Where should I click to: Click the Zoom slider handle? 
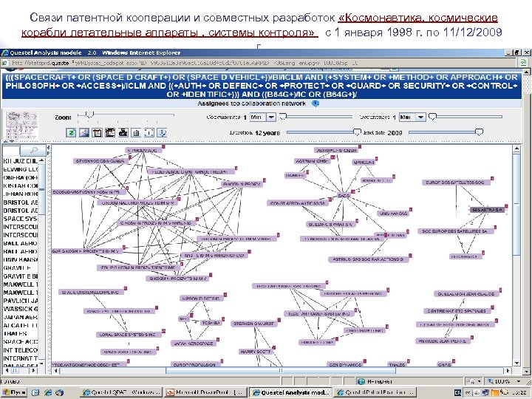(89, 115)
